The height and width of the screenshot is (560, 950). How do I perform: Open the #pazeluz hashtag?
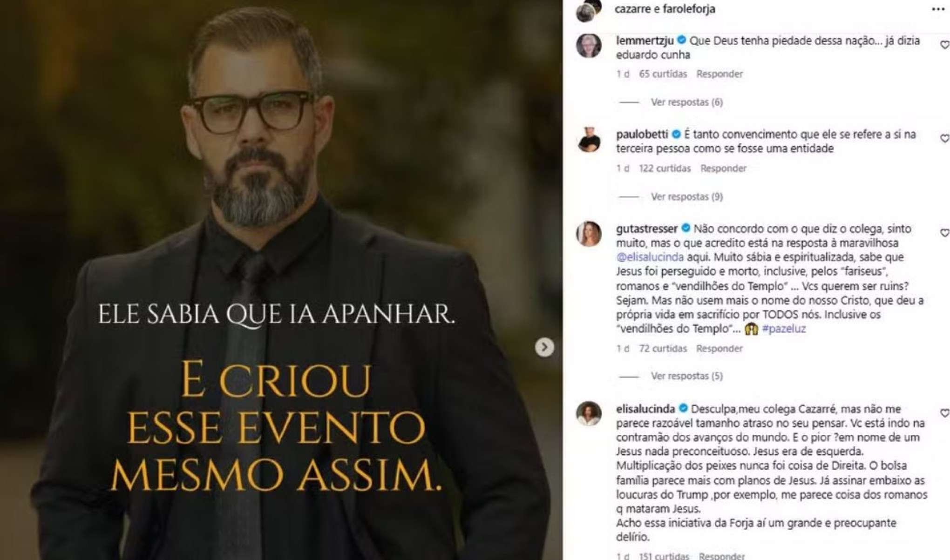(784, 329)
